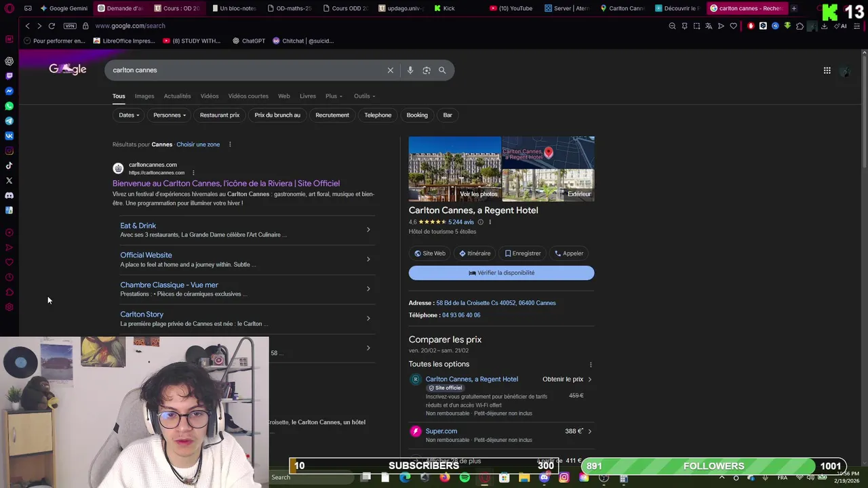This screenshot has width=868, height=488.
Task: Take a snapshot with the capture icon
Action: click(696, 26)
